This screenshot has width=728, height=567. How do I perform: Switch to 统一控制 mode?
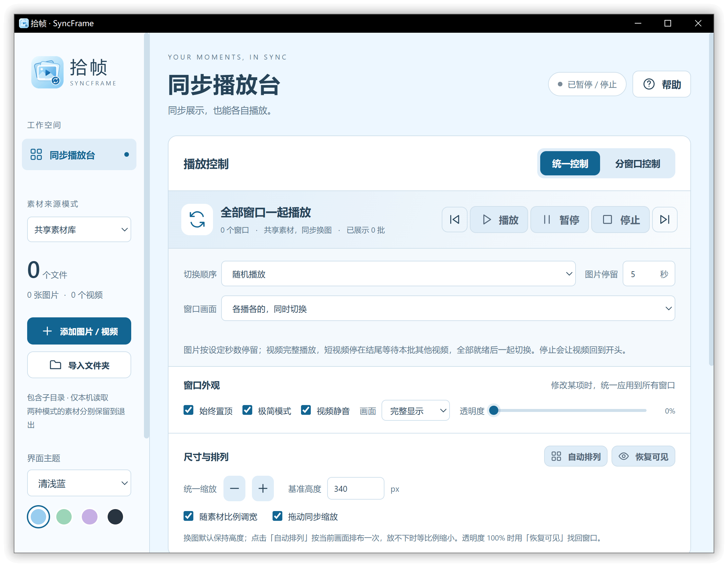click(570, 164)
